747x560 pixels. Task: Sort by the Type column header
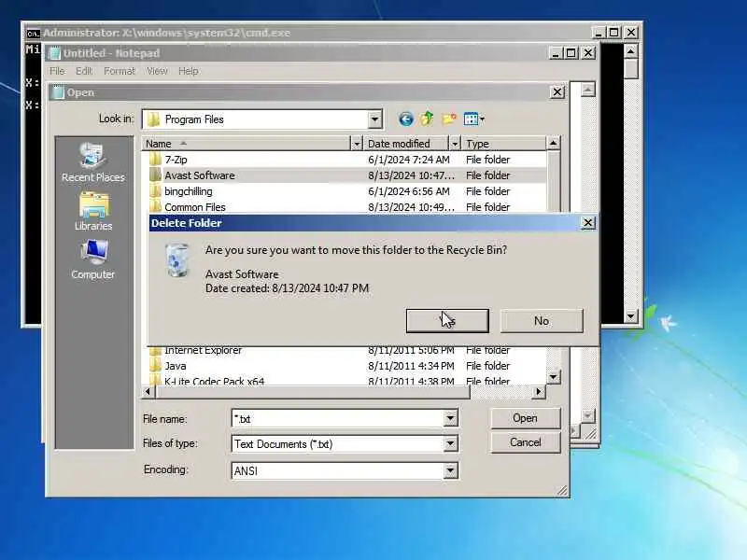click(x=503, y=144)
